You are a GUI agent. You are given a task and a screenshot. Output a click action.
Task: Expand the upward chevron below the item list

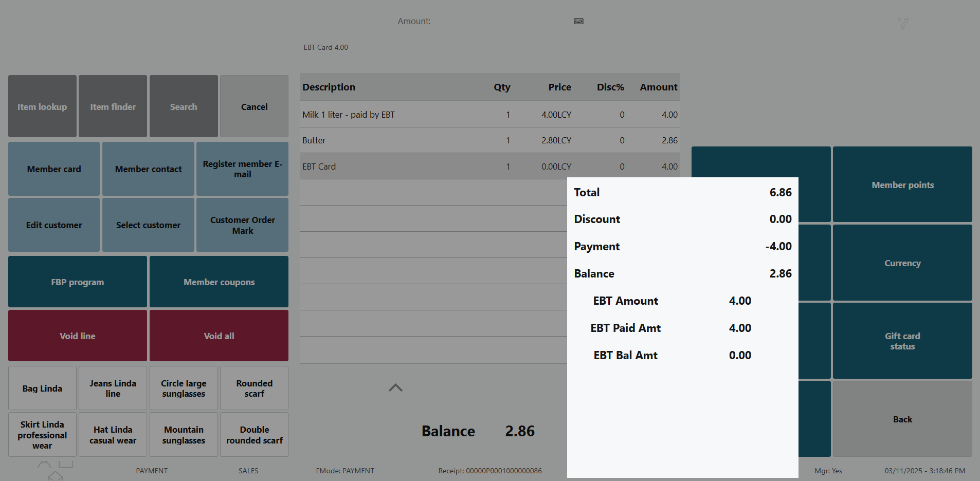395,388
